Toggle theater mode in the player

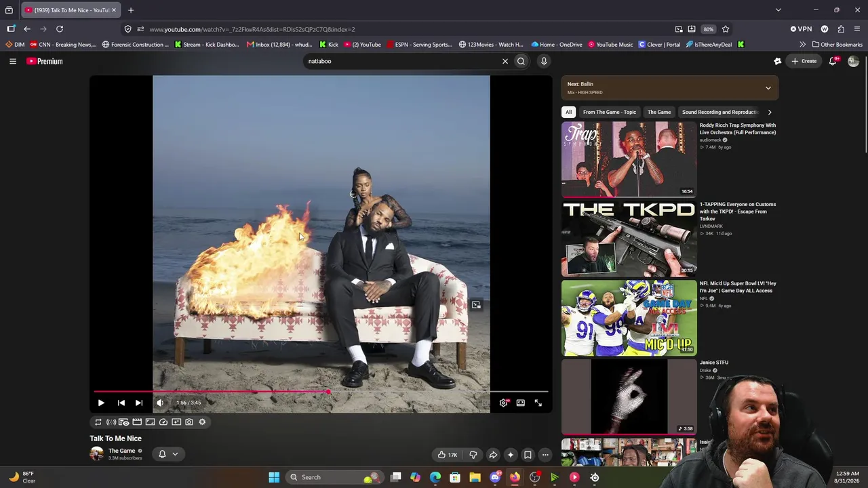(520, 403)
